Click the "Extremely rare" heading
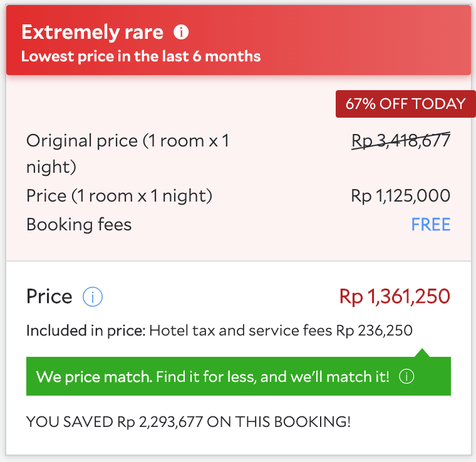Screen dimensions: 476x462 [x=92, y=32]
